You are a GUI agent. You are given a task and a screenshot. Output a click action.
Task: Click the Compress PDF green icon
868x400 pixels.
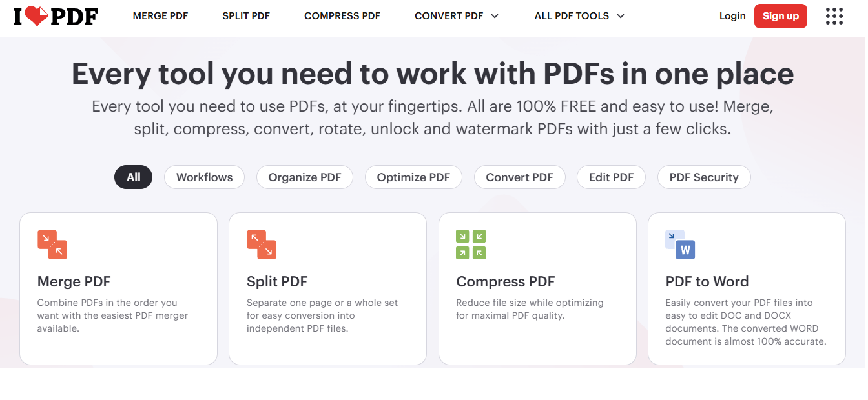[471, 245]
